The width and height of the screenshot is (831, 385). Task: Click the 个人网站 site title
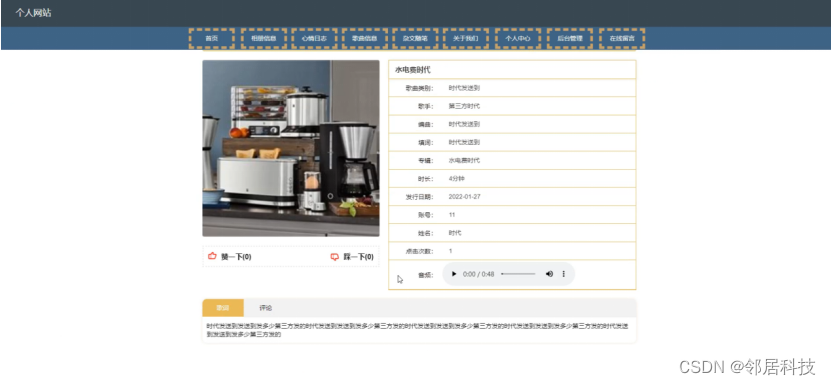coord(33,13)
